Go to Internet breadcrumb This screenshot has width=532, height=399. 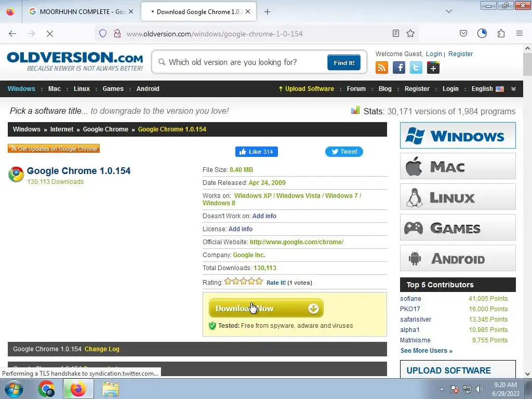pos(62,129)
